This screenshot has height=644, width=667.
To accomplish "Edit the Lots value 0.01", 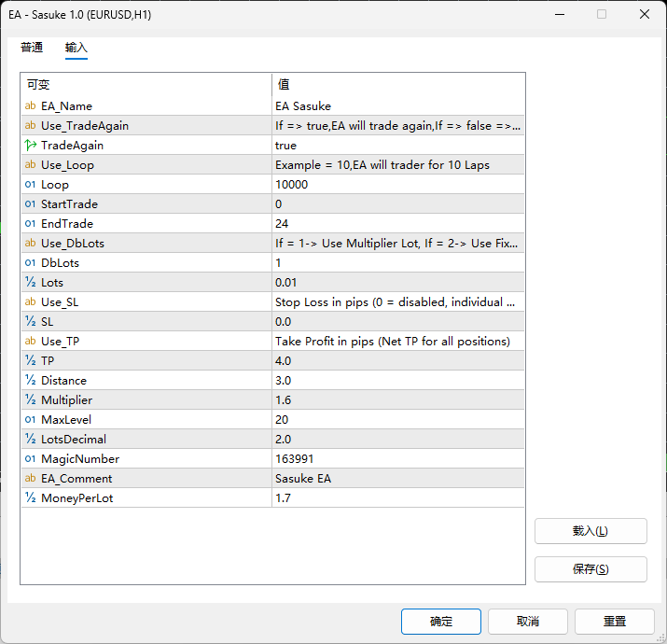I will click(397, 282).
